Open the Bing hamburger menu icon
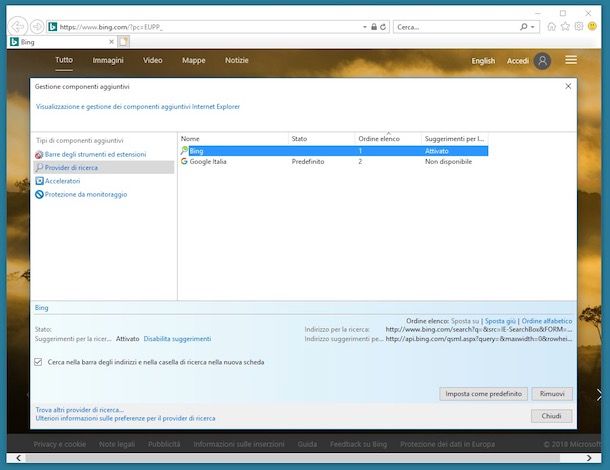The image size is (610, 470). click(x=571, y=60)
